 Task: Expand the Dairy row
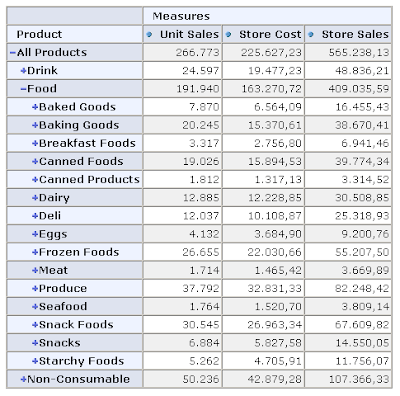[x=35, y=198]
